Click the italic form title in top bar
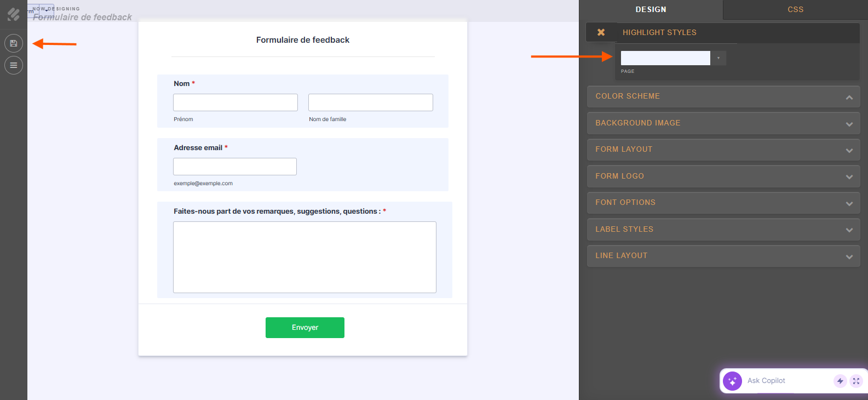 pyautogui.click(x=82, y=17)
